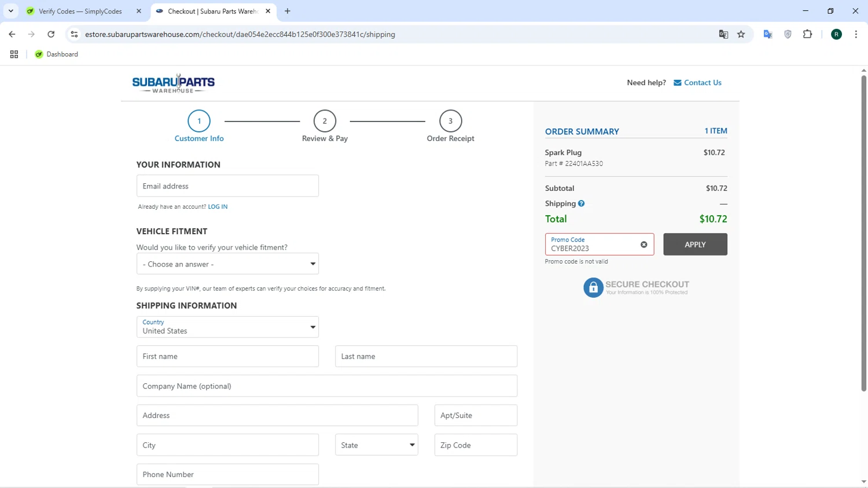The image size is (868, 488).
Task: Clear the promo code with the X icon
Action: coord(643,245)
